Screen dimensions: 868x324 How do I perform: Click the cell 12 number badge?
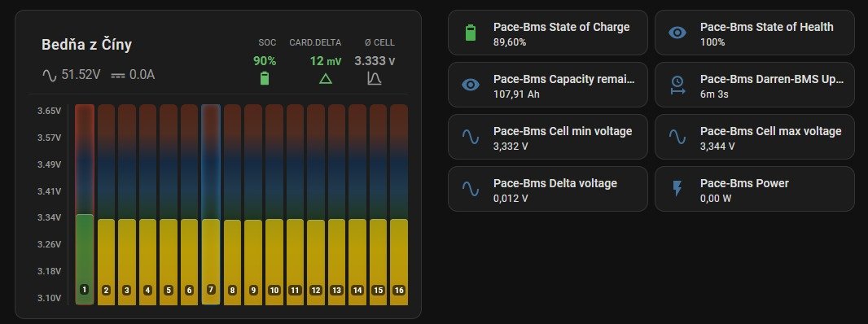point(316,290)
